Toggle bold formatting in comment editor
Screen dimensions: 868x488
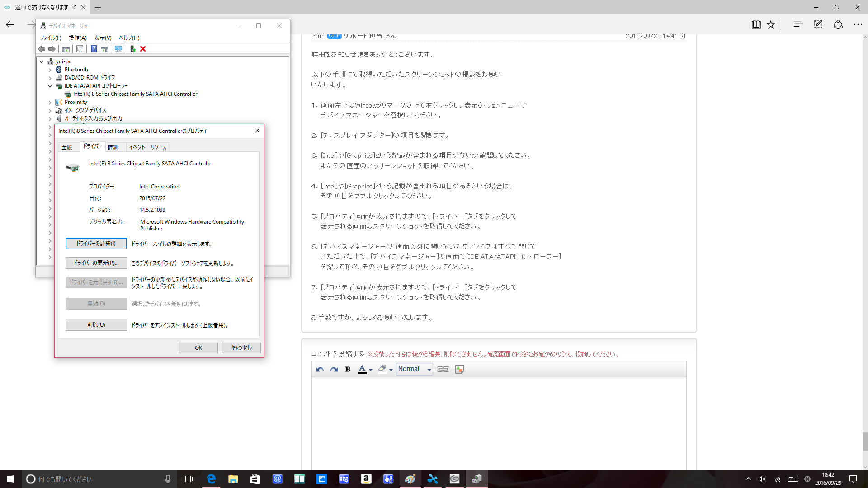pos(348,369)
